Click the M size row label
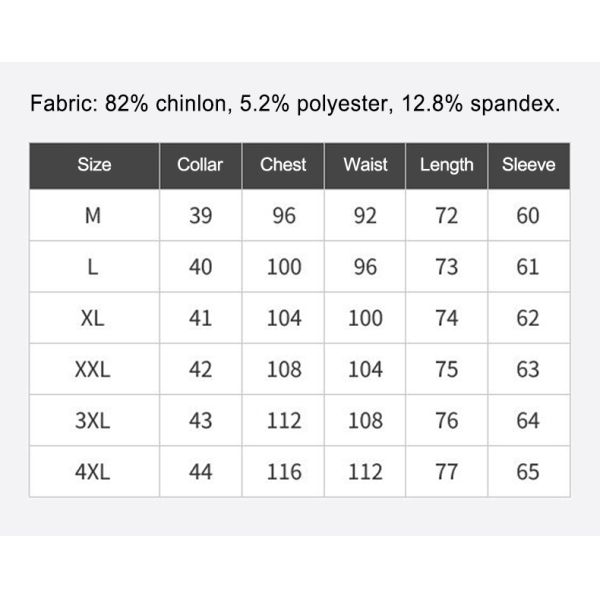The height and width of the screenshot is (600, 600). click(94, 216)
